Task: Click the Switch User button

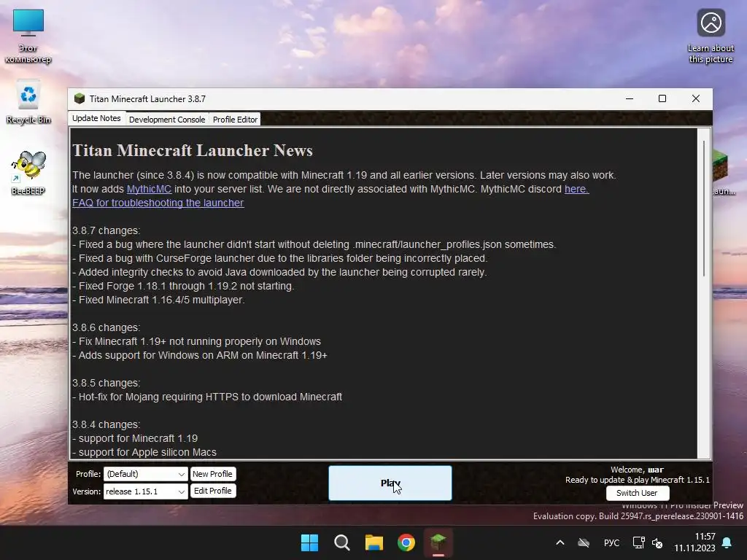Action: tap(637, 493)
